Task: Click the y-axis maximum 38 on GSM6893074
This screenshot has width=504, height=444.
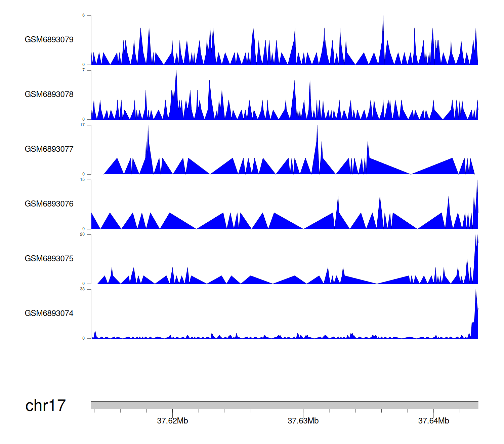Action: coord(82,289)
